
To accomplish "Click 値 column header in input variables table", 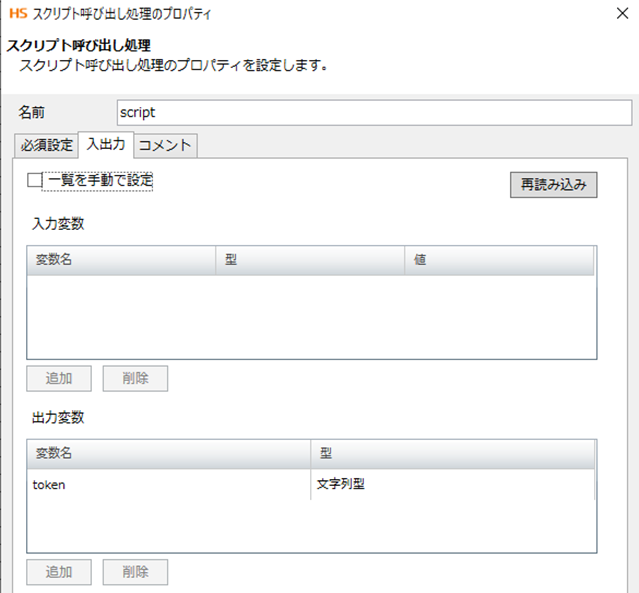I will click(x=500, y=260).
